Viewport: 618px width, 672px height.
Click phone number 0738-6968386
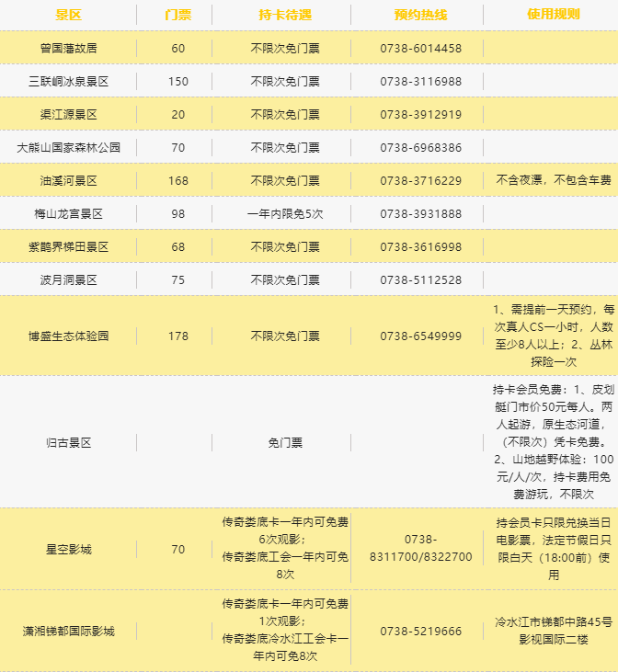(x=420, y=147)
